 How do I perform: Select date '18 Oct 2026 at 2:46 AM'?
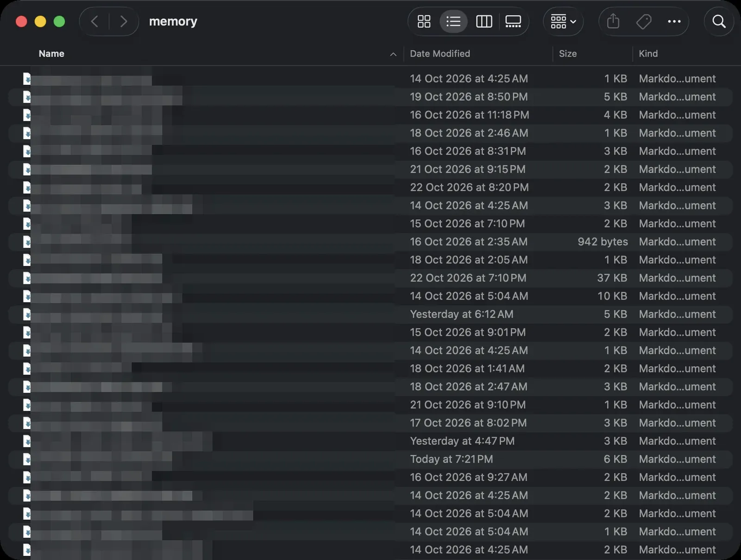(469, 133)
